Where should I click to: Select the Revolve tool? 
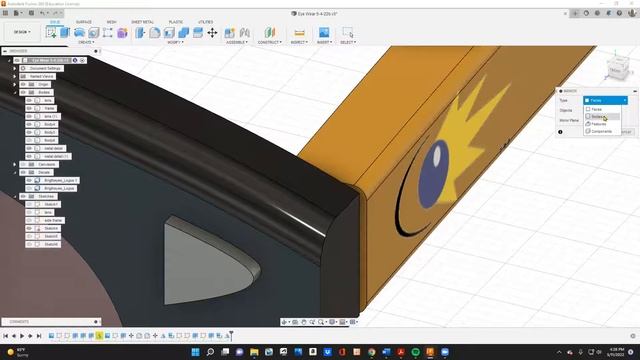79,32
